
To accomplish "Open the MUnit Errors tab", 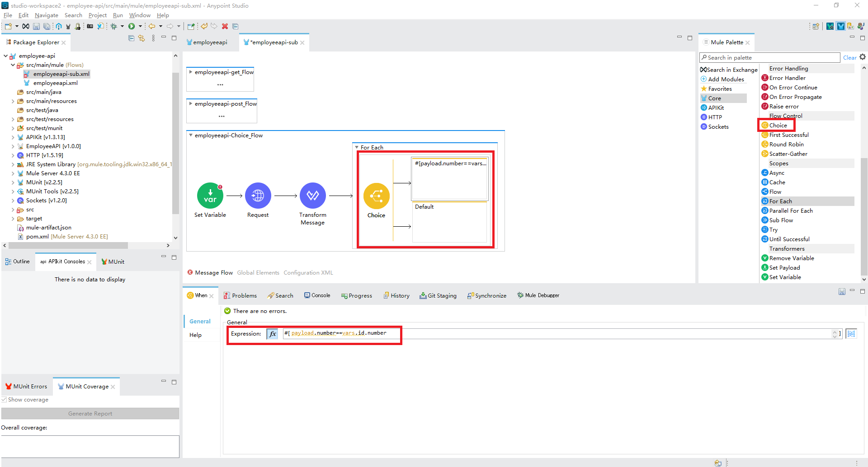I will (26, 387).
